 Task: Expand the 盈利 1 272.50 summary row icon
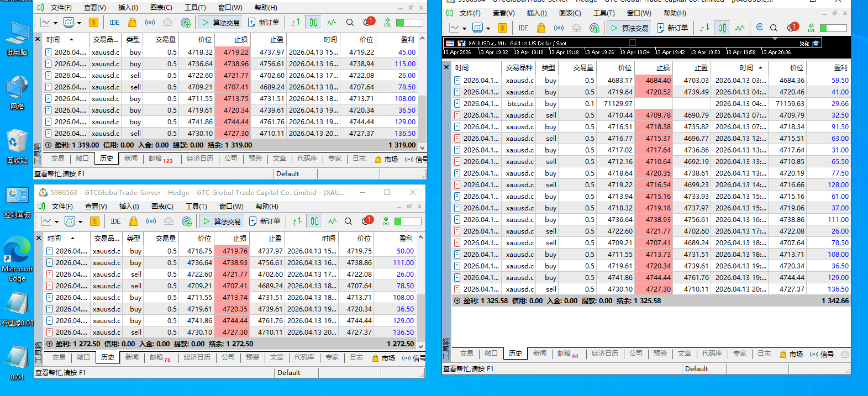(49, 344)
